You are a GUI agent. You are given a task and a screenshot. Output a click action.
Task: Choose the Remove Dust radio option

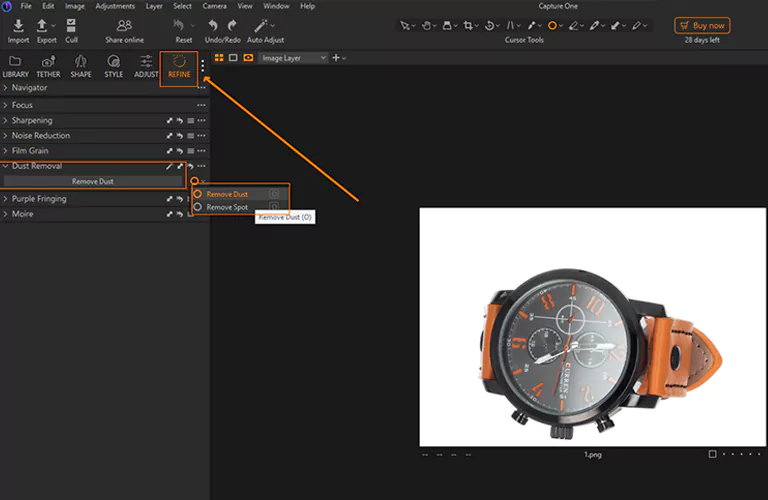(x=198, y=194)
